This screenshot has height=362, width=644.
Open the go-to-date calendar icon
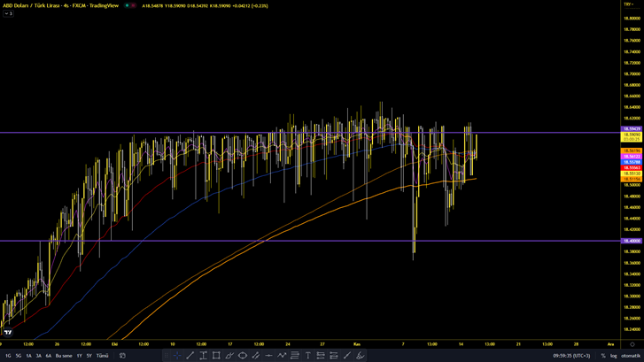click(x=122, y=356)
